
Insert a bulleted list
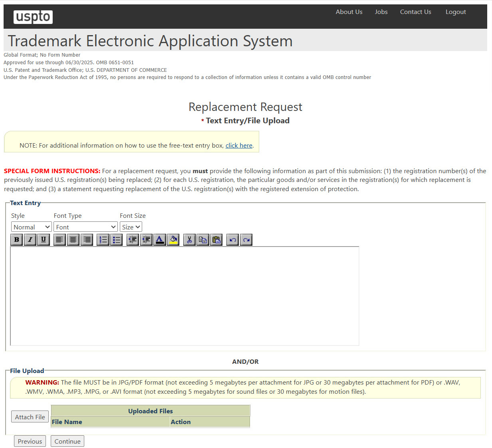point(116,240)
